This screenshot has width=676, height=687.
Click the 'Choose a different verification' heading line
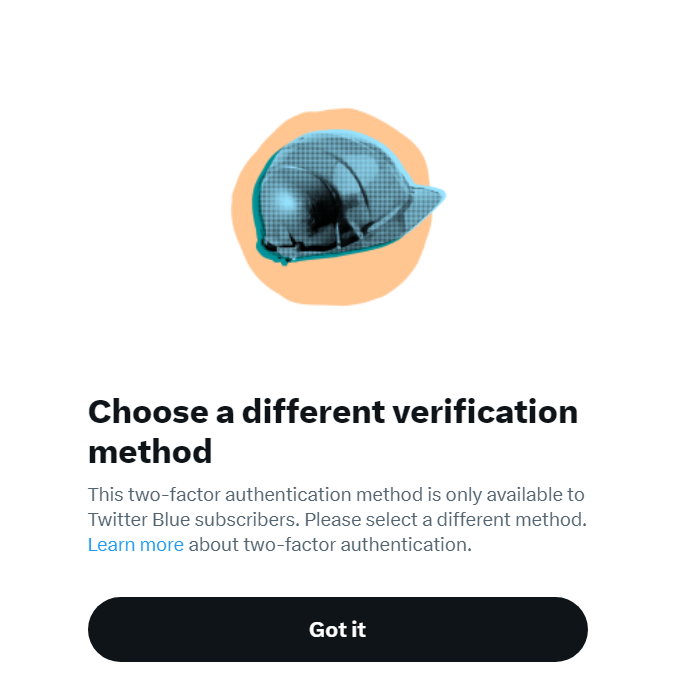point(333,412)
